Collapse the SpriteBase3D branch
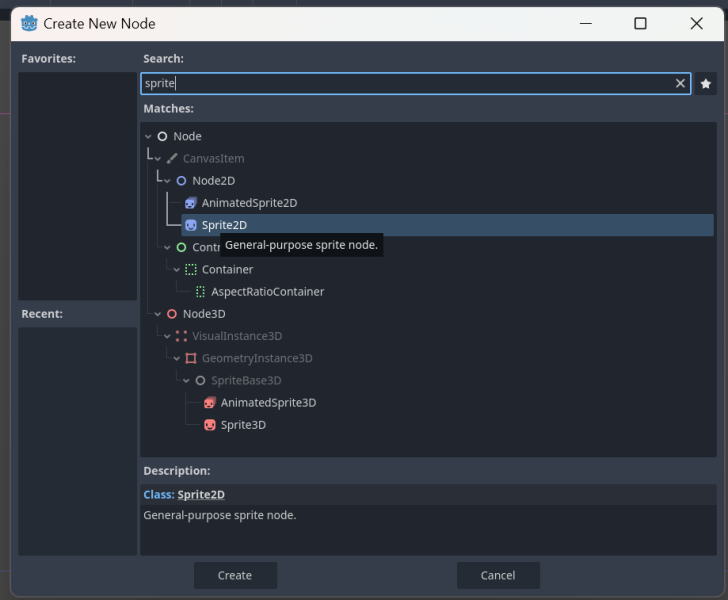The height and width of the screenshot is (600, 728). point(186,381)
